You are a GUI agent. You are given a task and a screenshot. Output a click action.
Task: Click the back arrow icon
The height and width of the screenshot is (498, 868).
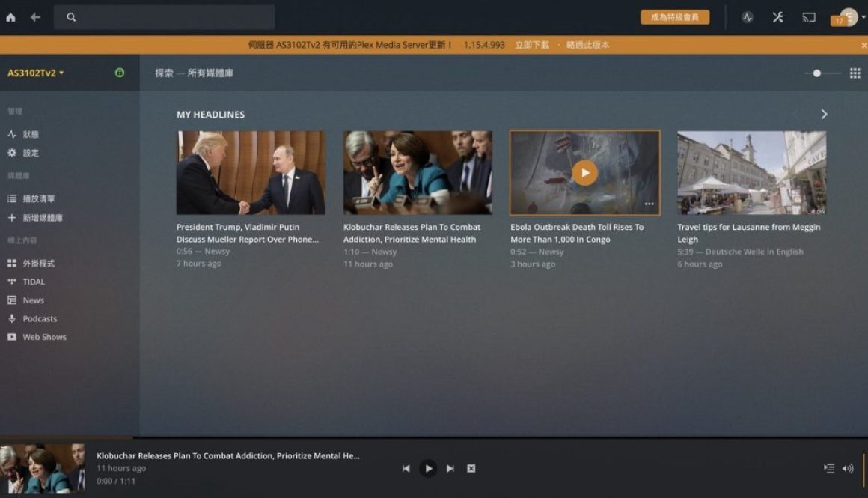click(x=35, y=17)
